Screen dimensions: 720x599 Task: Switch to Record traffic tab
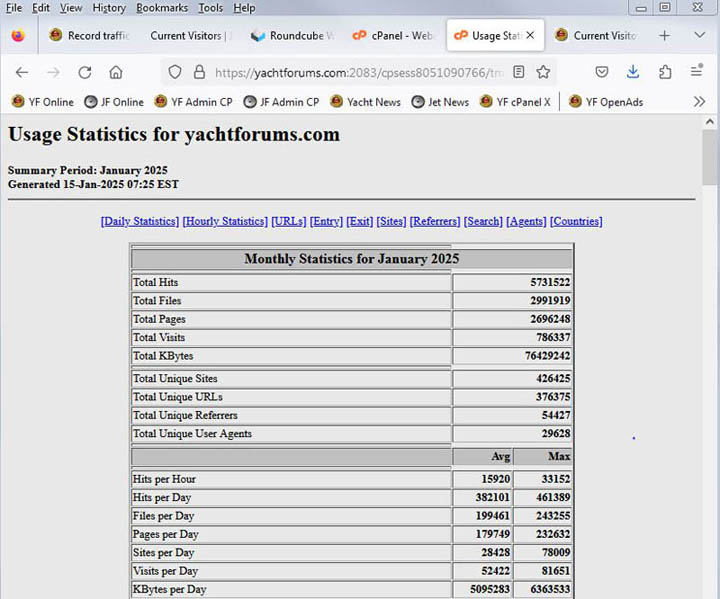point(90,36)
